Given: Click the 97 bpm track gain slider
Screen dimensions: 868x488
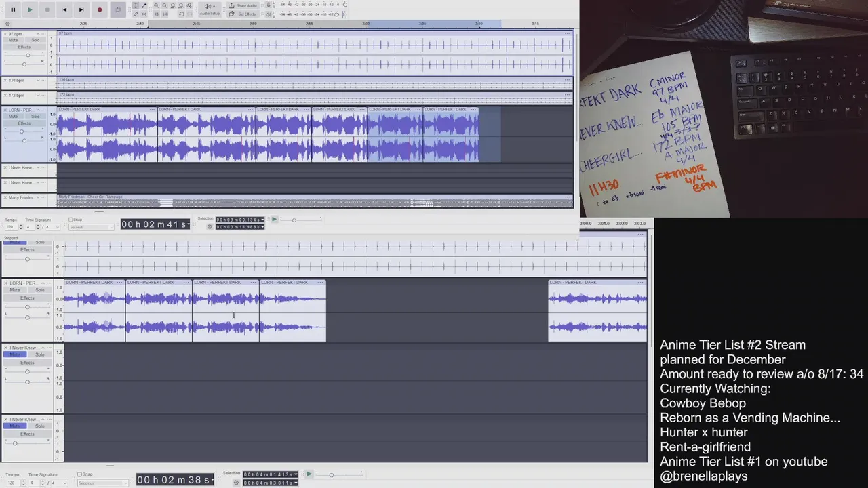Looking at the screenshot, I should (x=26, y=56).
